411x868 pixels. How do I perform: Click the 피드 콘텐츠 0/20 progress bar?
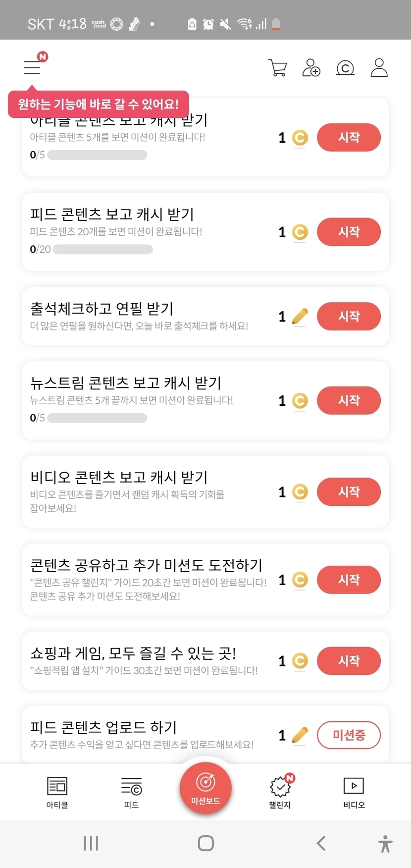(103, 249)
